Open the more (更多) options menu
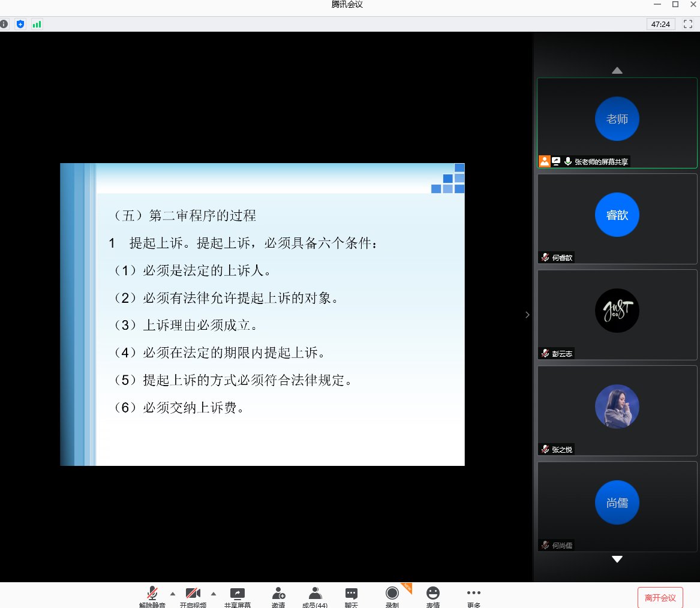Image resolution: width=700 pixels, height=608 pixels. click(474, 597)
